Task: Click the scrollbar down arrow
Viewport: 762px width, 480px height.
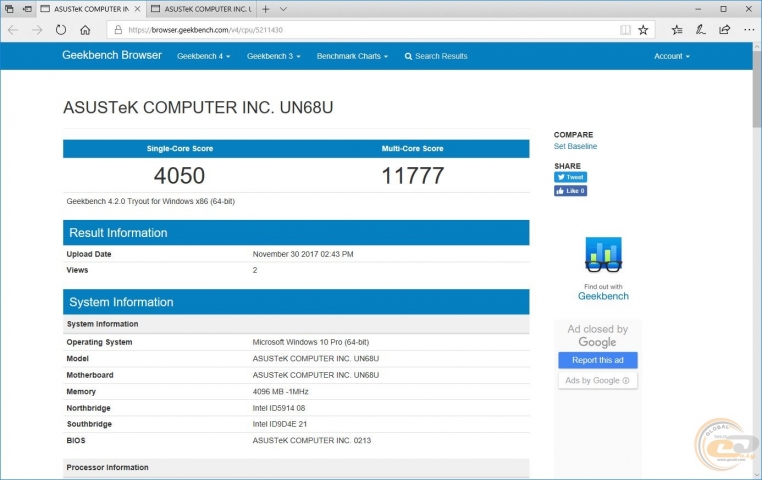Action: click(x=757, y=474)
